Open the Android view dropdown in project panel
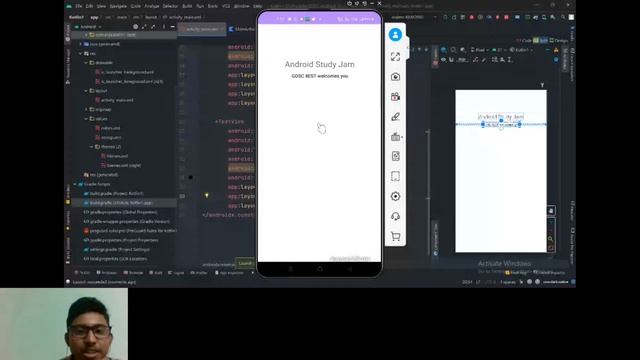Viewport: 640px width, 360px height. (x=88, y=27)
